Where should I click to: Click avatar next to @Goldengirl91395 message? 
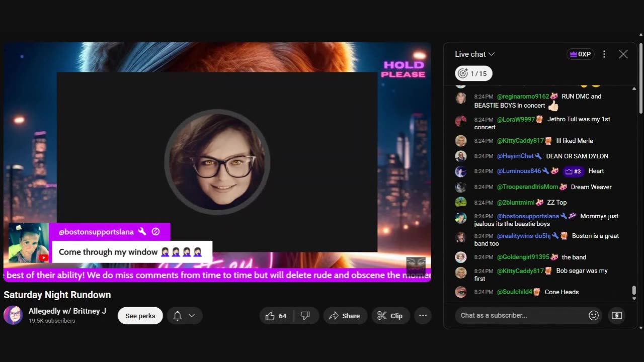[460, 257]
